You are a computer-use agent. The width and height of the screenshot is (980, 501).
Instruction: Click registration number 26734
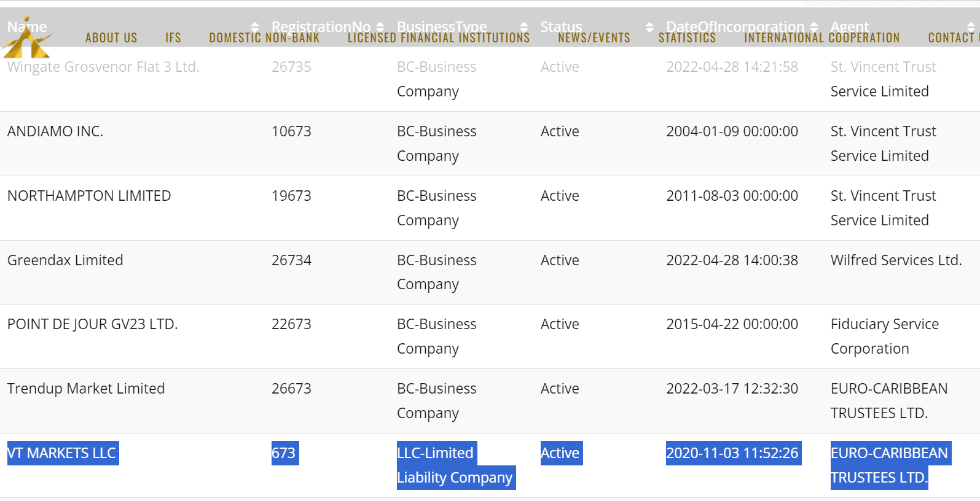tap(291, 260)
